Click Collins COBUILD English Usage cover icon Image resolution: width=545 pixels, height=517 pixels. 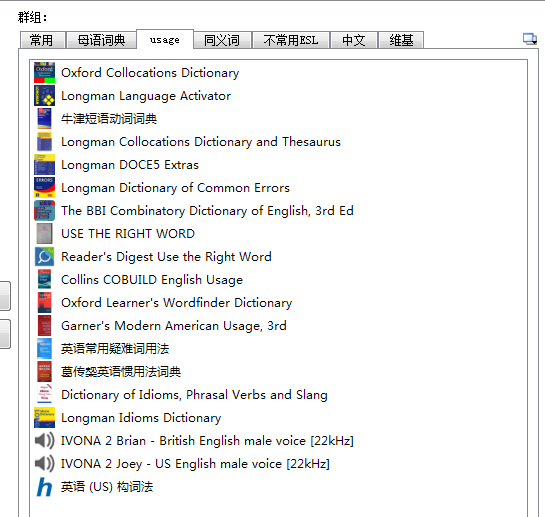pos(44,279)
